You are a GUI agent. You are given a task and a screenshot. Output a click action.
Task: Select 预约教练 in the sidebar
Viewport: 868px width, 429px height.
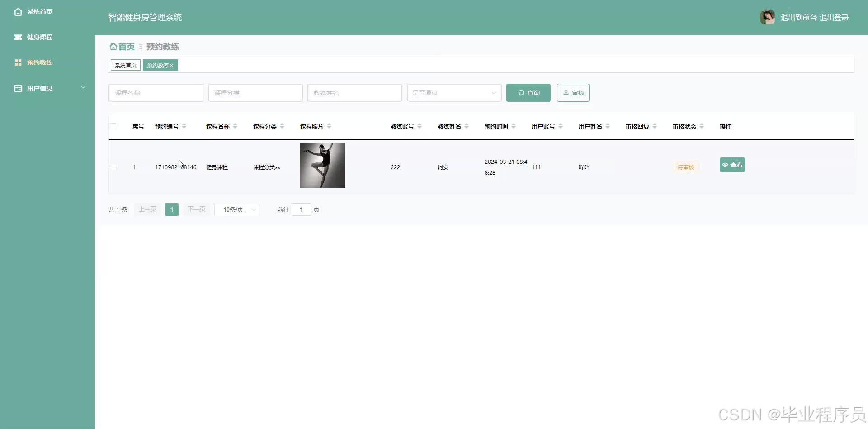point(40,62)
